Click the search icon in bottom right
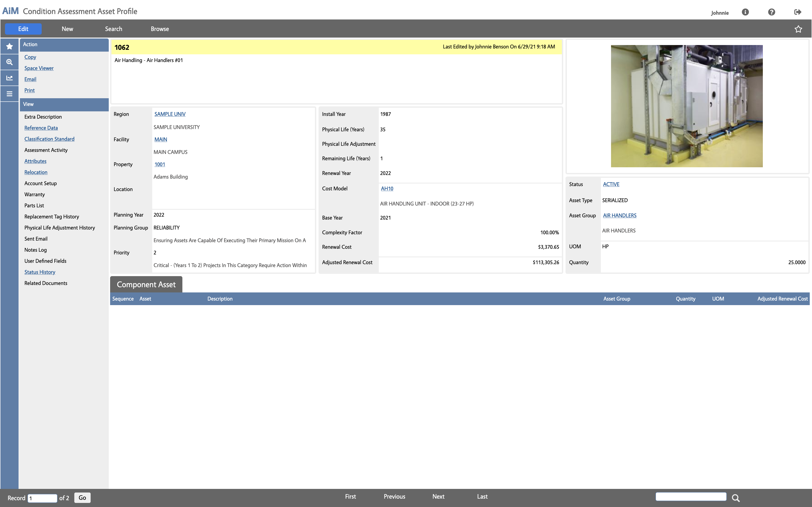 [x=735, y=498]
